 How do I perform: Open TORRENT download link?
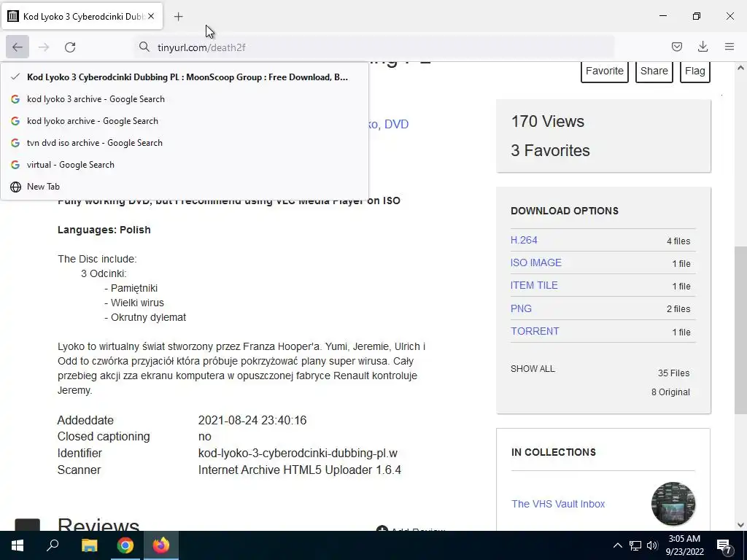coord(535,331)
